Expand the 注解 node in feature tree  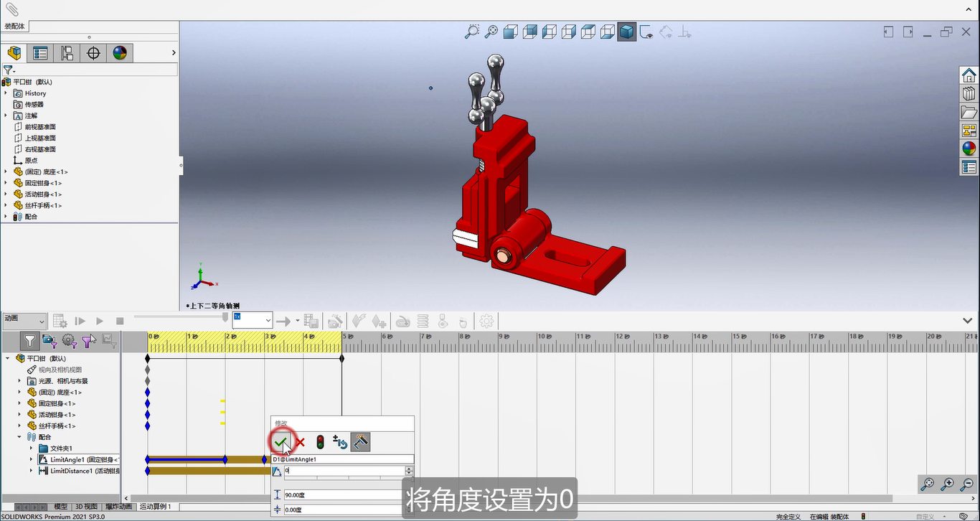point(6,116)
